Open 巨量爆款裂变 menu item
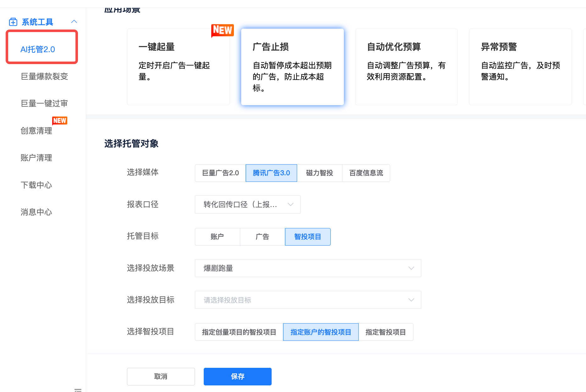 point(44,76)
